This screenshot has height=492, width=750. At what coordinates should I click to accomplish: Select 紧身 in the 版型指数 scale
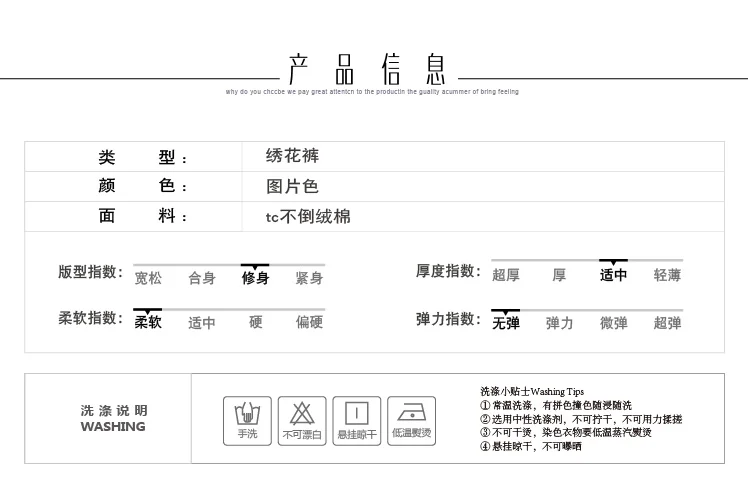(x=309, y=278)
